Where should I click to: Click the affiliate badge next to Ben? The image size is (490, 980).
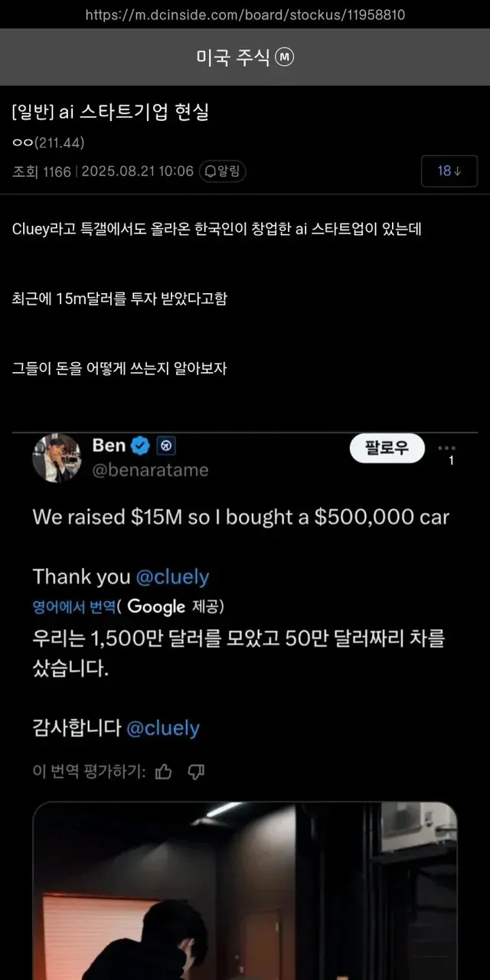166,445
